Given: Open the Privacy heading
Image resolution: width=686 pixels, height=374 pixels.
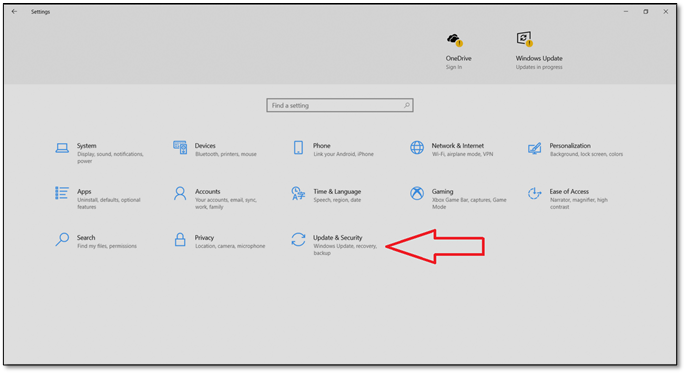Looking at the screenshot, I should point(204,238).
